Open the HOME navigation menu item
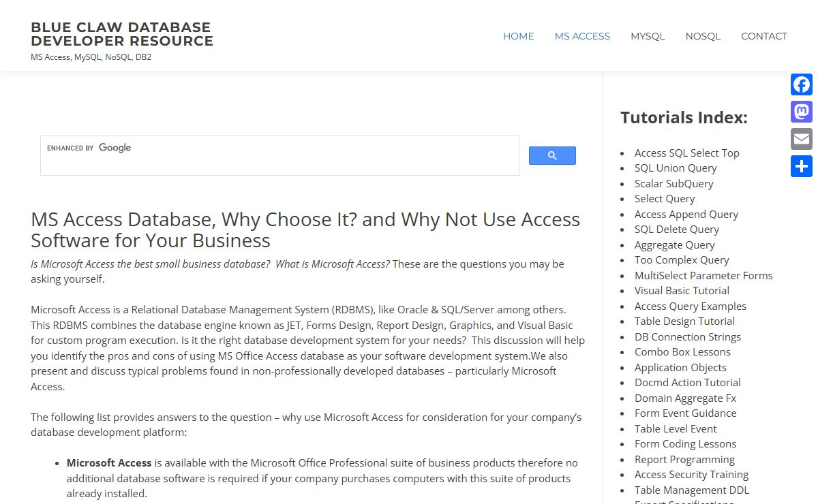This screenshot has height=504, width=818. [519, 36]
